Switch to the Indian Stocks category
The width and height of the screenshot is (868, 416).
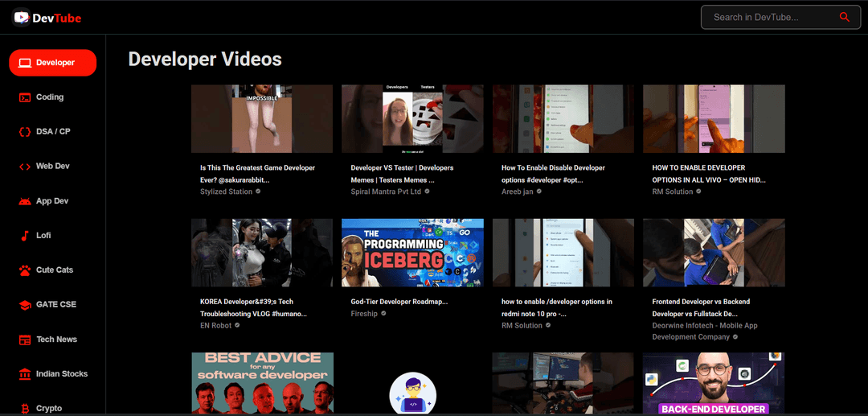(x=61, y=374)
